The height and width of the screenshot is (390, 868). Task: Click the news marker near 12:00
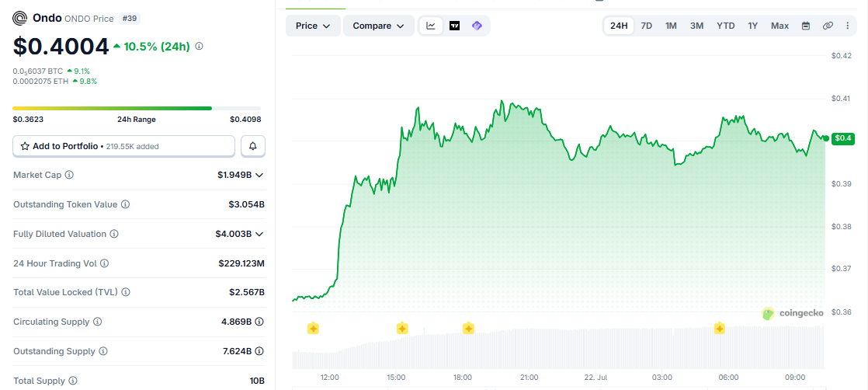click(x=313, y=329)
